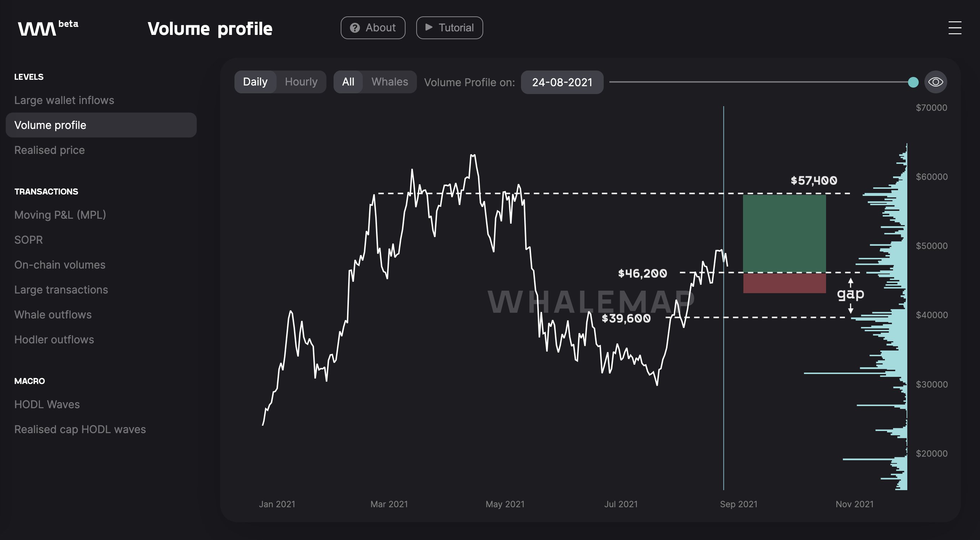
Task: Toggle the eye visibility icon
Action: pos(935,82)
